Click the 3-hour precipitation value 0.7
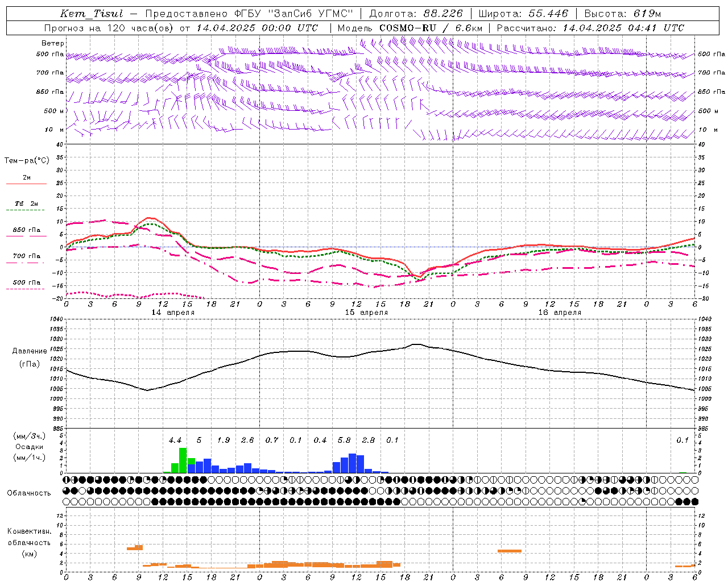Screen dimensions: 728x582 tap(272, 440)
